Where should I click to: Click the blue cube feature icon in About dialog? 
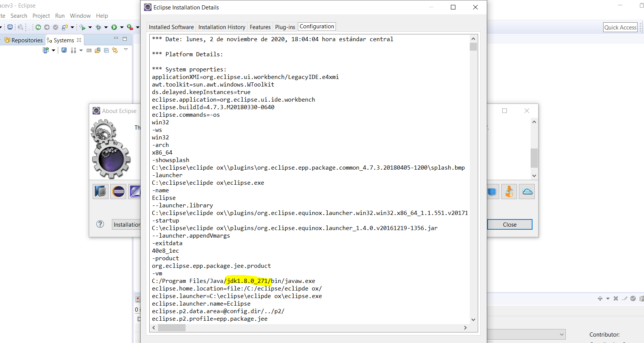coord(492,192)
